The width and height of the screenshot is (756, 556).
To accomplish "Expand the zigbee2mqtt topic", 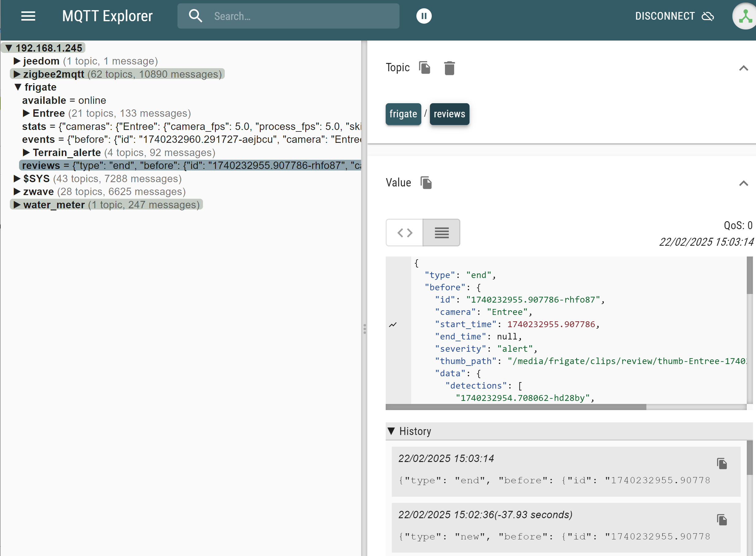I will 17,74.
